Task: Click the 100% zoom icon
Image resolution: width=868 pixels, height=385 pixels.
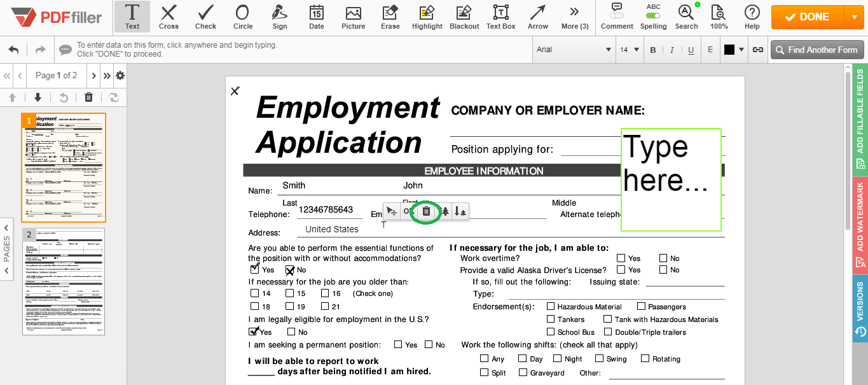Action: (719, 17)
